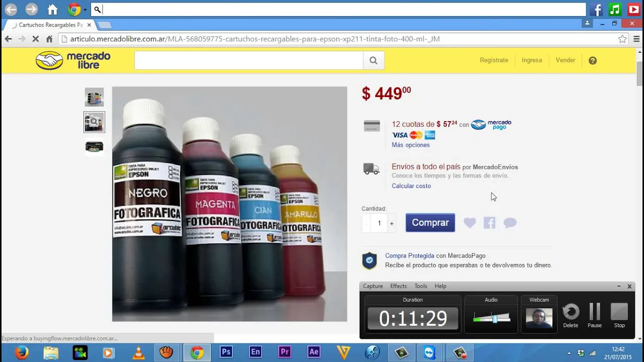Click Chrome forward arrow button
Viewport: 644px width, 362px height.
point(22,39)
